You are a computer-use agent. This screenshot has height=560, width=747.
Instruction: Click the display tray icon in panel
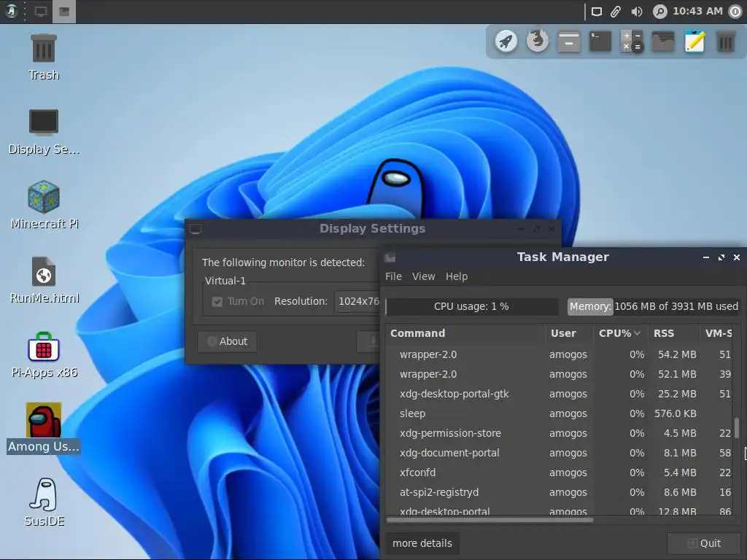pos(597,12)
